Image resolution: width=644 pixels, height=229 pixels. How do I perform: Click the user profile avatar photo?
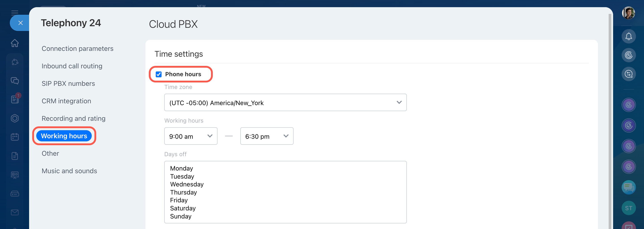(x=628, y=13)
